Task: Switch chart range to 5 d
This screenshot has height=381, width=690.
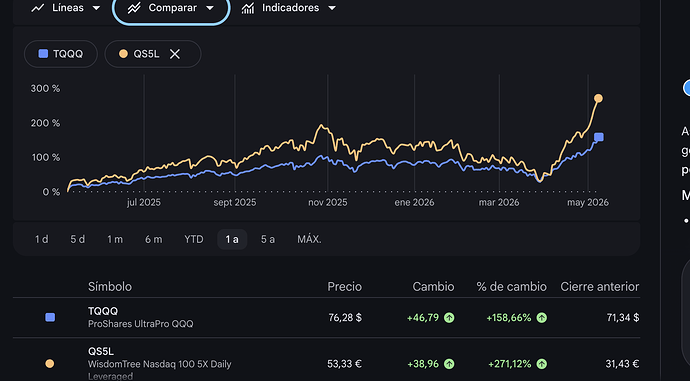Action: pos(78,239)
